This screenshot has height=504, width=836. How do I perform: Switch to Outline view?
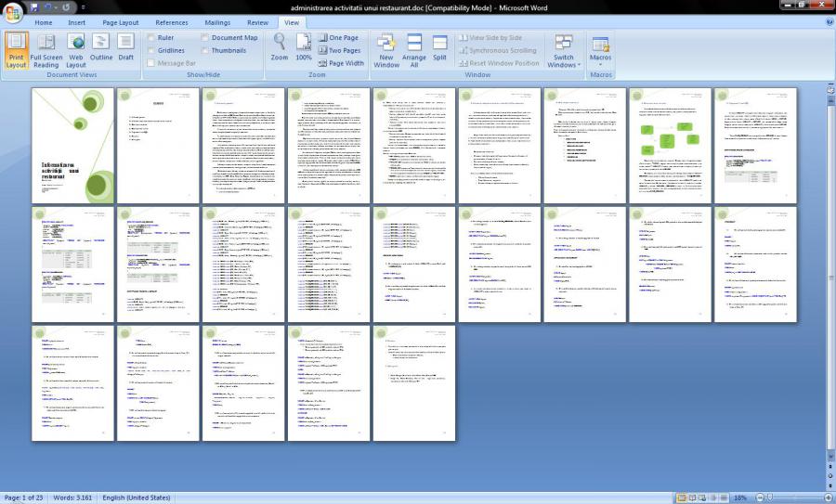[100, 48]
